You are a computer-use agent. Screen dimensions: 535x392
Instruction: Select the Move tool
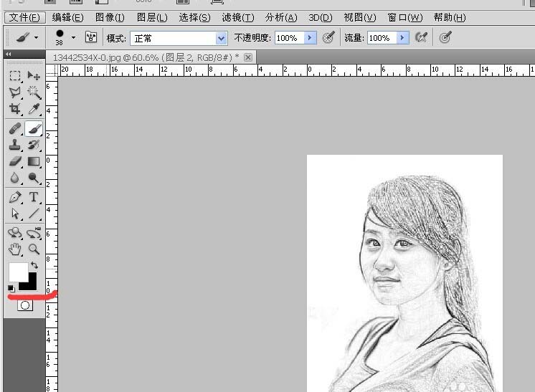tap(34, 75)
